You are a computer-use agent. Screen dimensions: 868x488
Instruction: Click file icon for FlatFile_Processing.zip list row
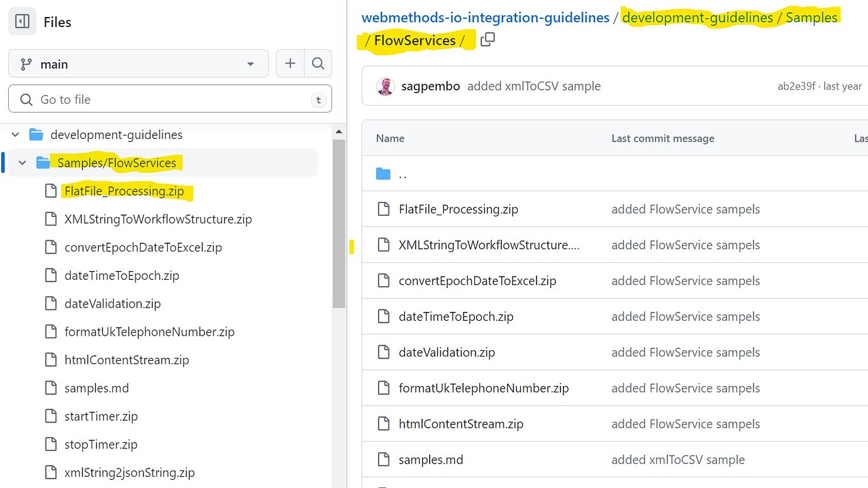(x=383, y=209)
